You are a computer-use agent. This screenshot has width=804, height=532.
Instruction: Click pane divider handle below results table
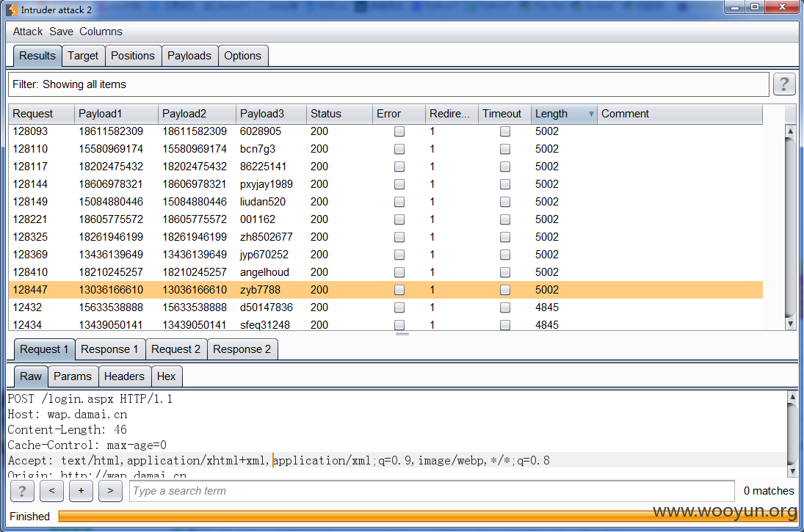point(402,334)
